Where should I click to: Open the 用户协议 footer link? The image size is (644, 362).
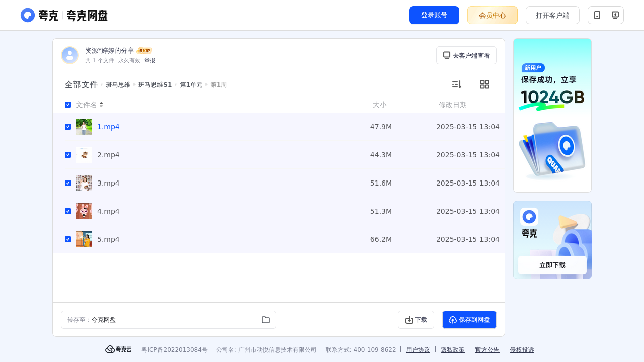418,350
